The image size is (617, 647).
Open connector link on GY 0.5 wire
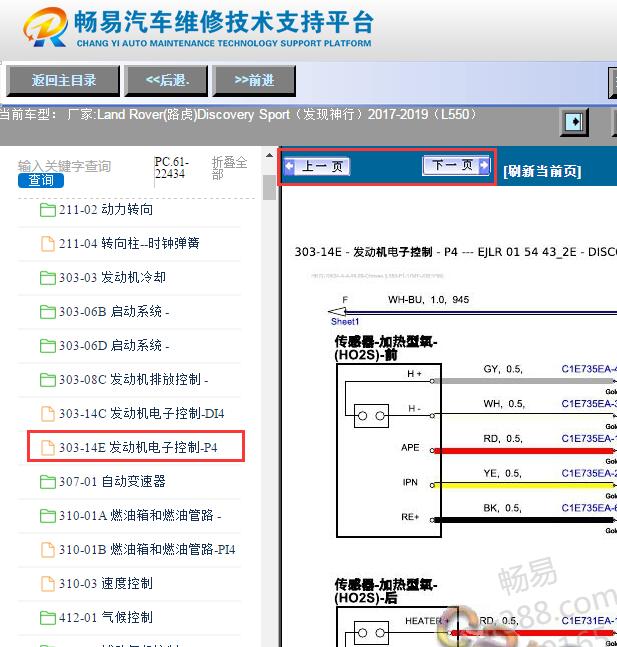589,369
